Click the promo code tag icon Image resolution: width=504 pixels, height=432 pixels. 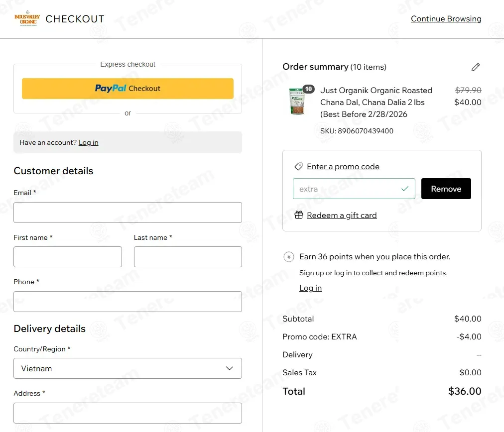(298, 166)
